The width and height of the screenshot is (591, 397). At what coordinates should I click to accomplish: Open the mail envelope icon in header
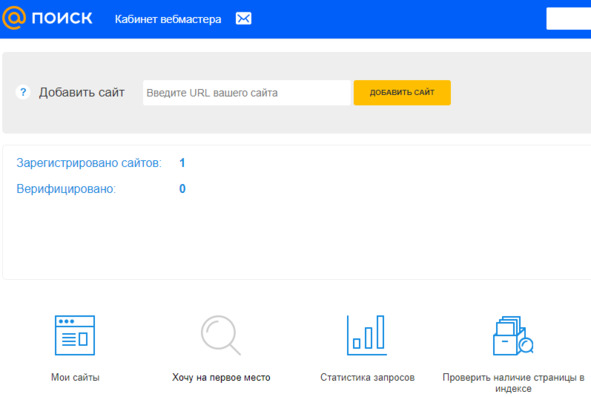[x=243, y=18]
